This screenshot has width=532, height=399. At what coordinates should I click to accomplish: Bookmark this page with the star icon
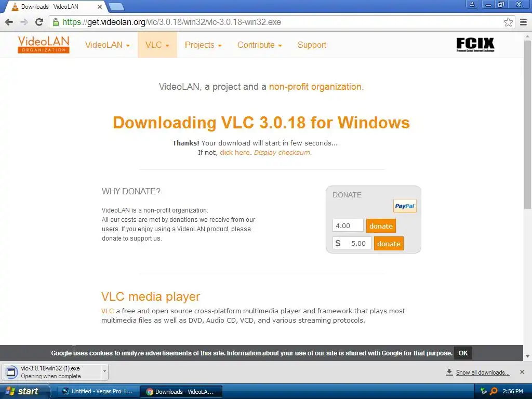coord(508,22)
